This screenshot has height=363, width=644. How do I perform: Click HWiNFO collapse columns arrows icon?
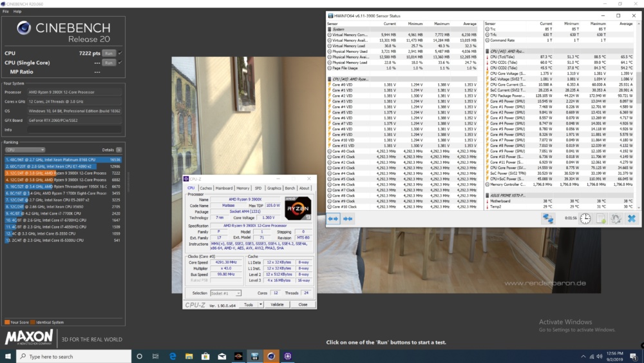point(348,219)
